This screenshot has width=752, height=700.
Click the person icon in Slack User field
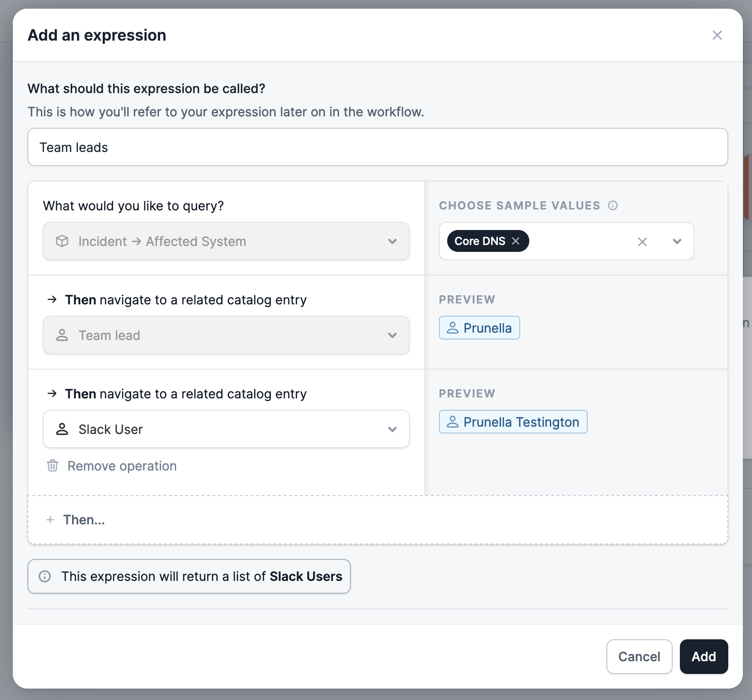coord(62,429)
